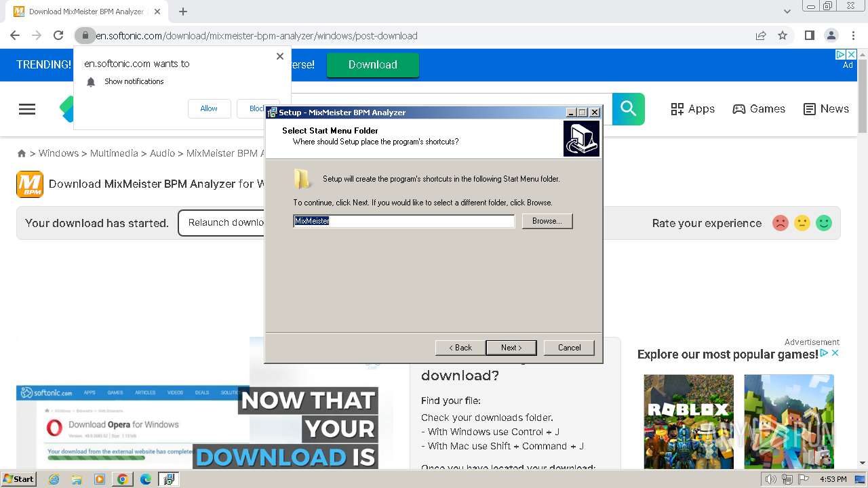Screen dimensions: 868x488
Task: Open the Windows Start button
Action: click(x=19, y=479)
